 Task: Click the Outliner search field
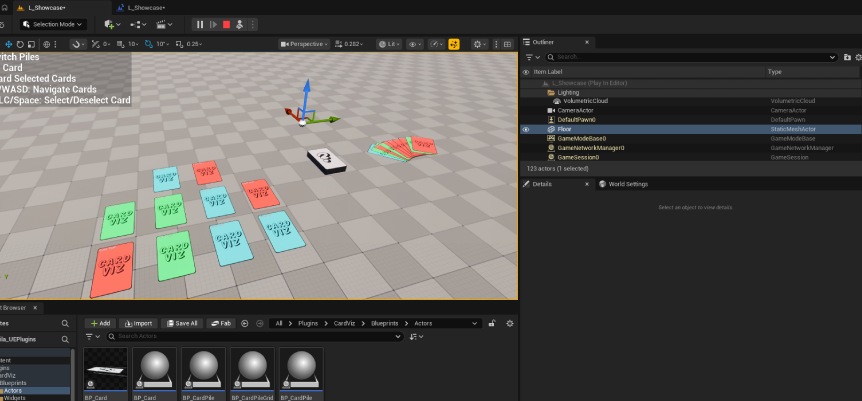(691, 57)
